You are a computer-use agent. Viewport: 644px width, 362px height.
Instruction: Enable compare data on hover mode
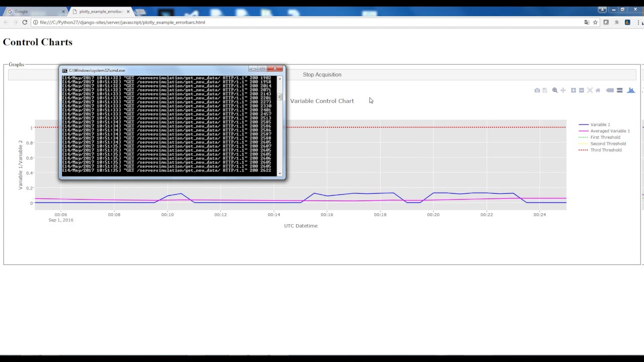(619, 90)
